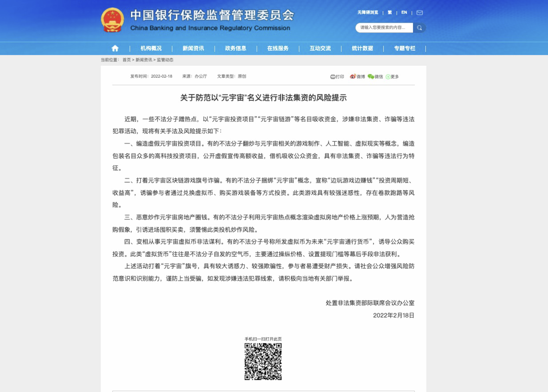Share via the Weibo (微博) icon
This screenshot has height=392, width=548.
point(353,77)
